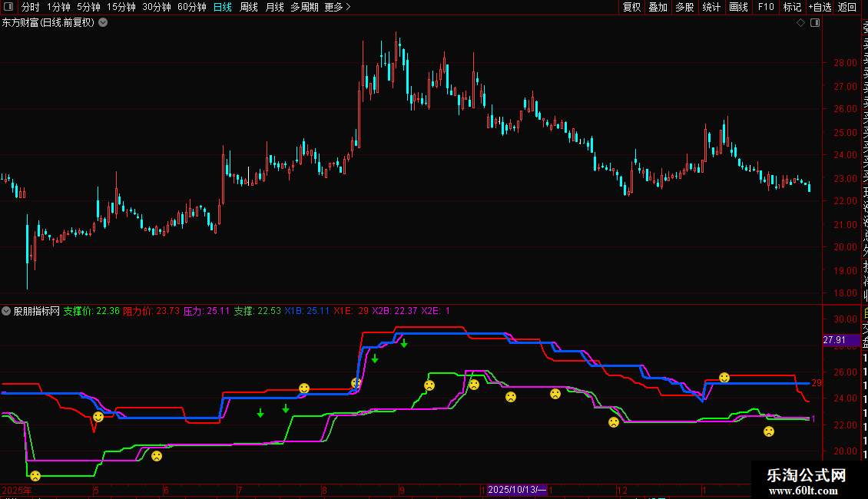The width and height of the screenshot is (868, 499).
Task: Click the 标记 mark button
Action: (792, 7)
